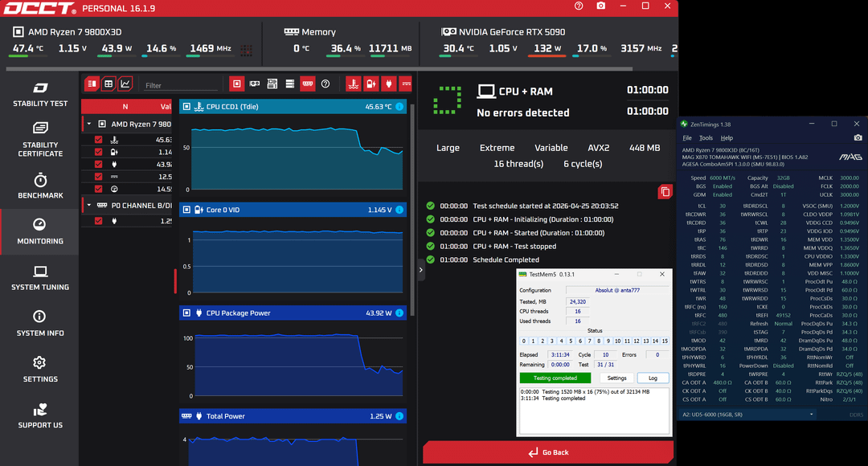Toggle the GPU sensor filter icon
868x466 pixels.
[255, 84]
